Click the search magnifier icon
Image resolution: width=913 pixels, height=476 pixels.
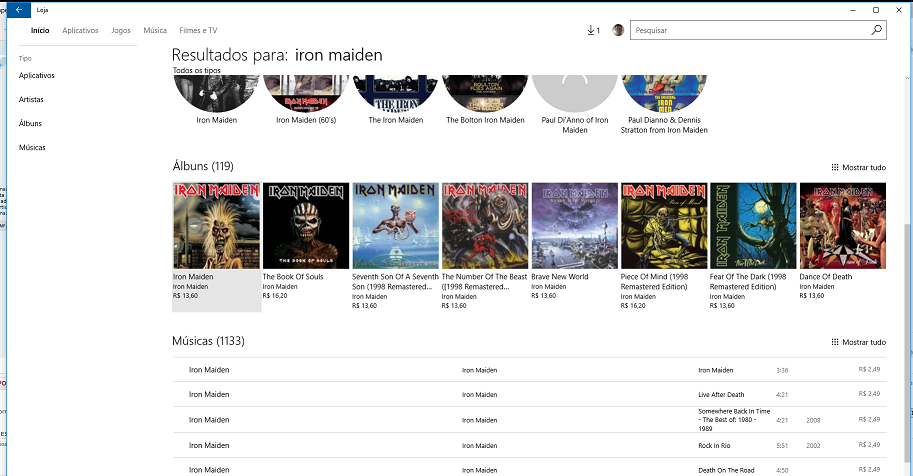(x=876, y=30)
